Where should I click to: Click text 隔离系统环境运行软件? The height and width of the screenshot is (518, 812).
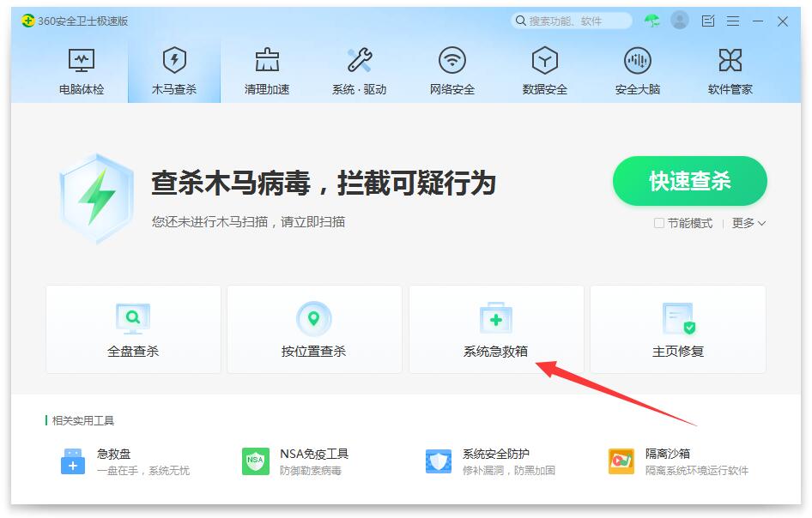(x=696, y=470)
